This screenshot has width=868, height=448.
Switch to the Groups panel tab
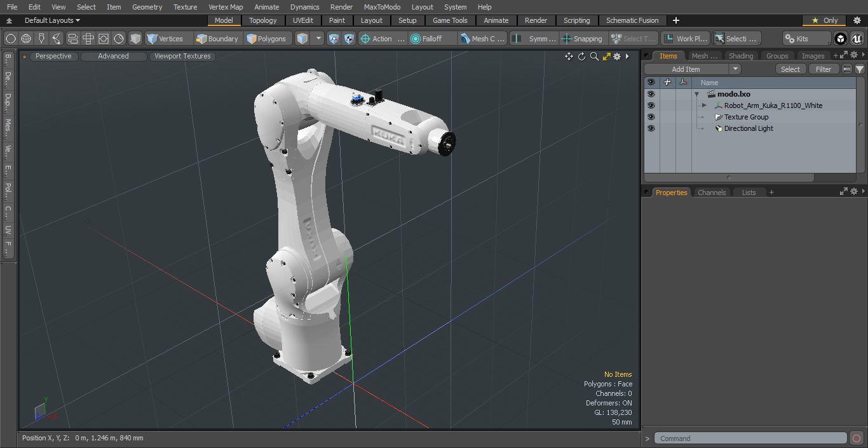coord(776,56)
